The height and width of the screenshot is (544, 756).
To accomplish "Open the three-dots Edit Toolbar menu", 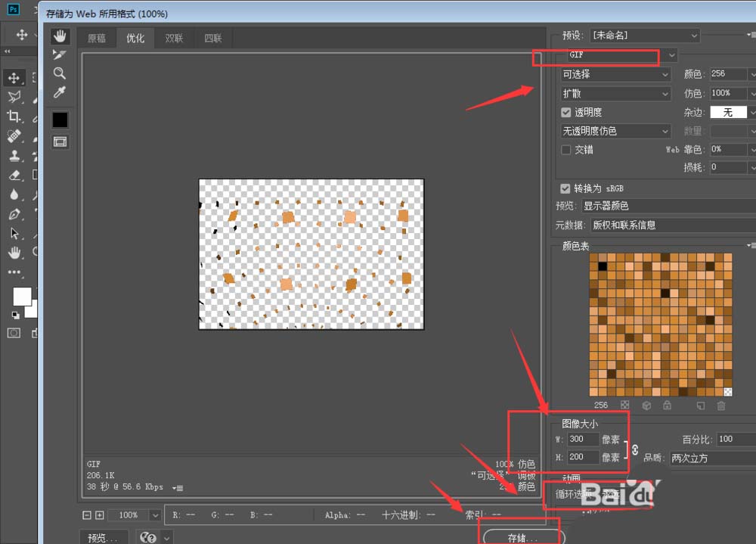I will [14, 272].
